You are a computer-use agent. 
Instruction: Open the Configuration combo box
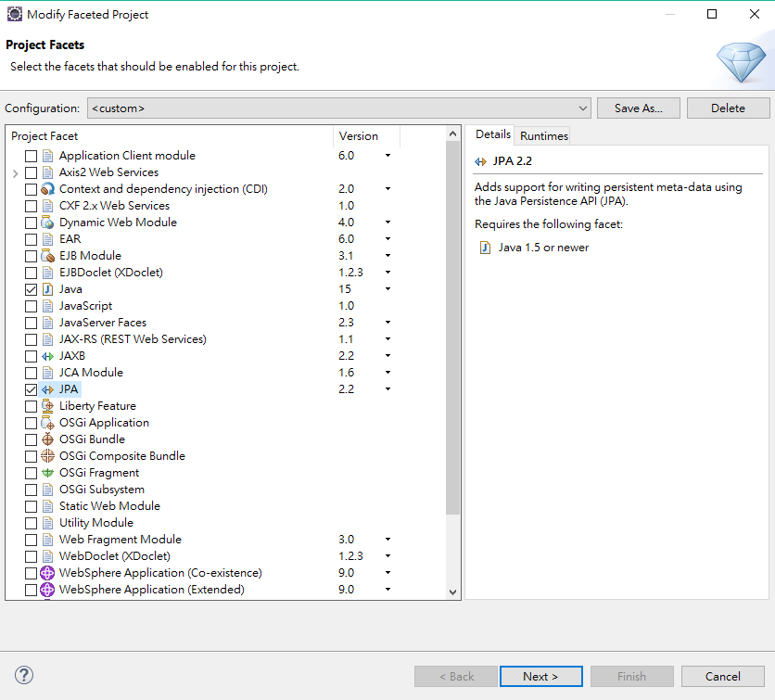(338, 108)
